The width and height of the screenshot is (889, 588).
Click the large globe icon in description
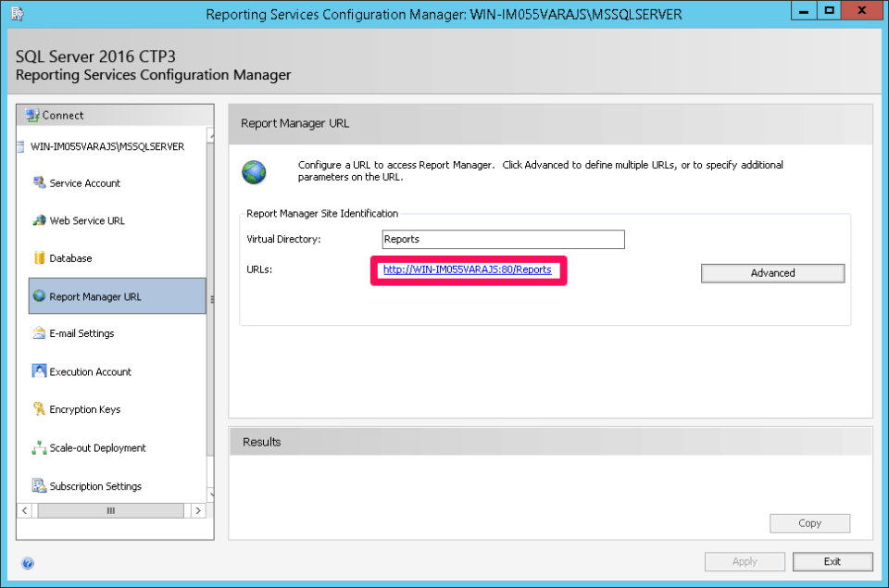tap(254, 172)
